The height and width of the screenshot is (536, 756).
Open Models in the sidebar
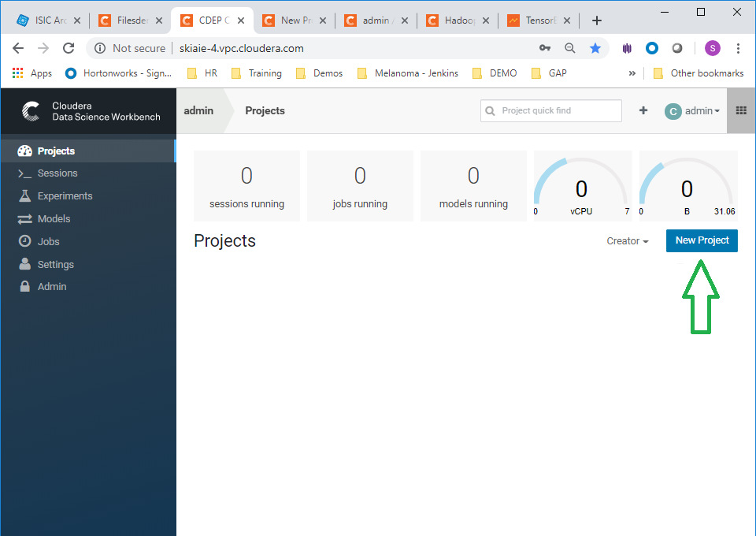point(87,218)
